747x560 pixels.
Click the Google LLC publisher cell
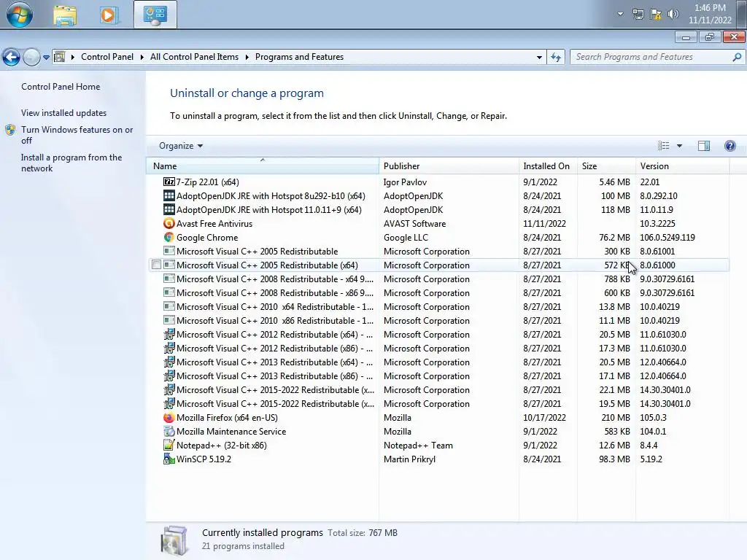pyautogui.click(x=406, y=237)
